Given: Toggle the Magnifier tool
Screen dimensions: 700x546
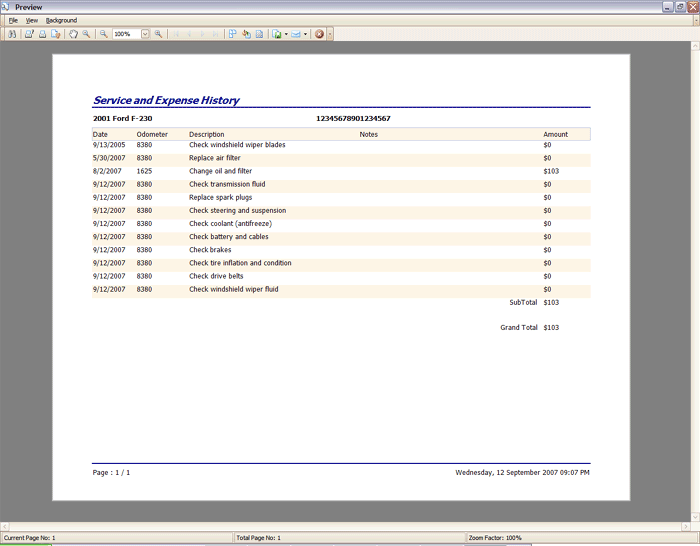Looking at the screenshot, I should pos(86,34).
